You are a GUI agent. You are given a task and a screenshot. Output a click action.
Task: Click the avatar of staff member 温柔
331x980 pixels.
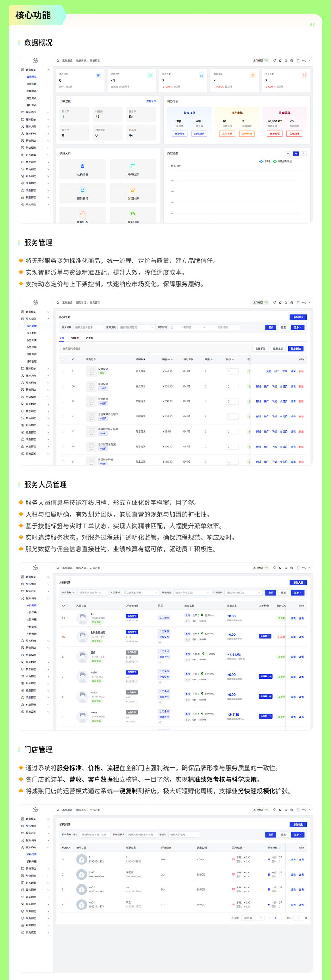tap(82, 657)
